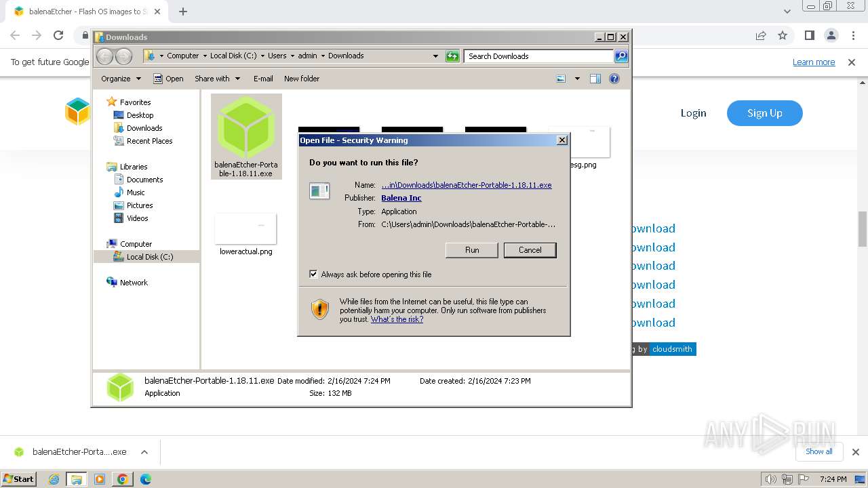Click the search magnifier icon
Viewport: 868px width, 488px height.
[621, 56]
